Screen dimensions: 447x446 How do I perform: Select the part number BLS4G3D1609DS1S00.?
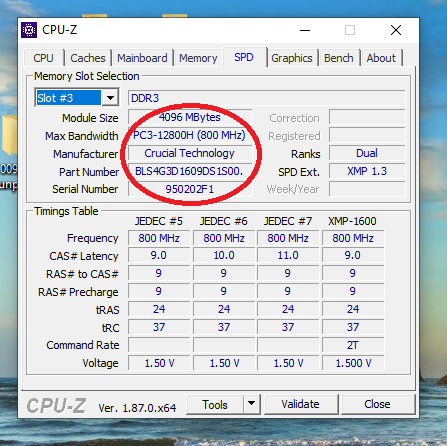(190, 171)
